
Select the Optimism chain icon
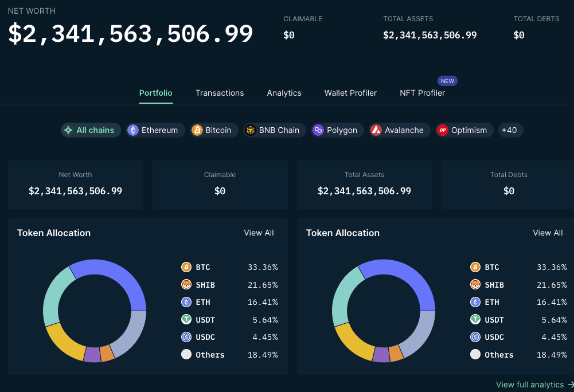coord(443,130)
